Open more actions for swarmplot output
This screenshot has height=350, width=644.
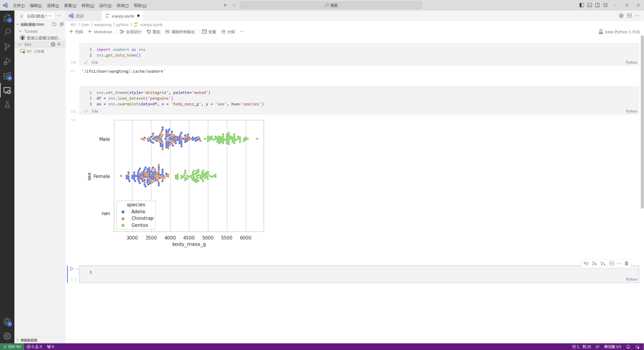tap(73, 120)
